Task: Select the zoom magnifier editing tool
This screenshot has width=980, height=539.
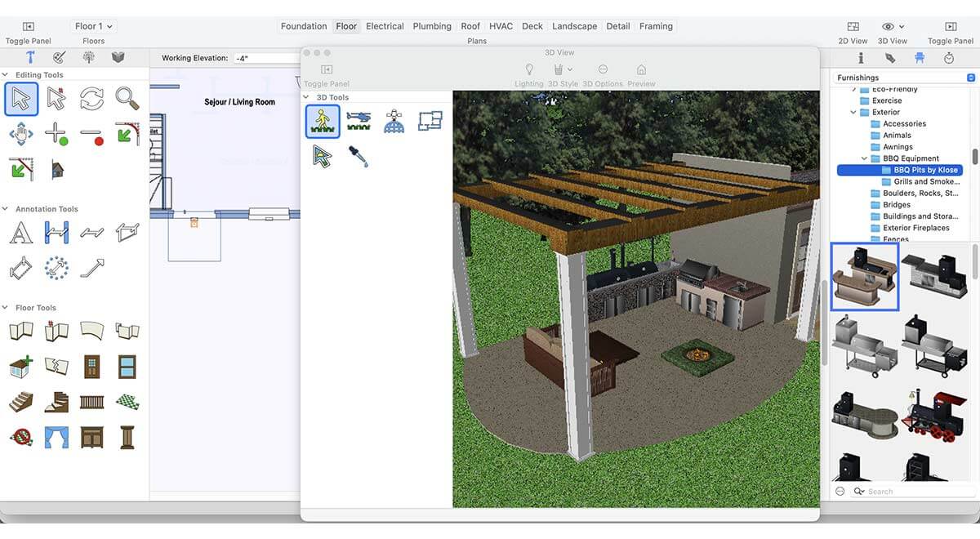Action: click(x=127, y=99)
